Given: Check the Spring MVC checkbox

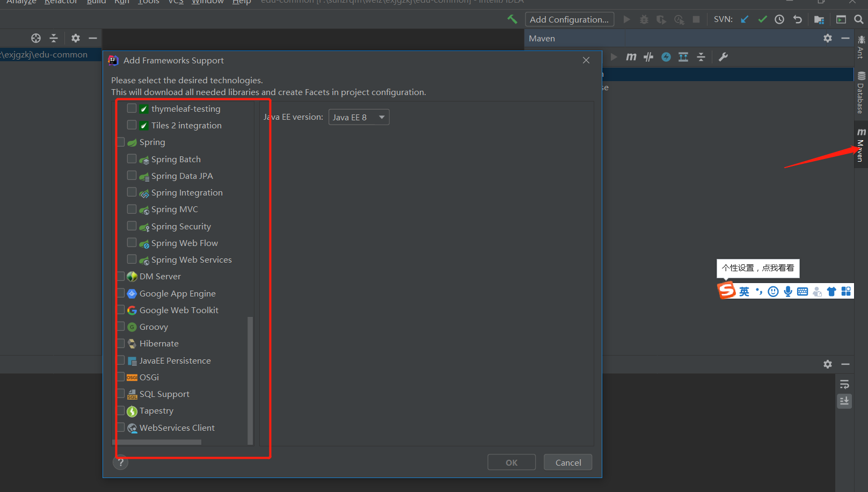Looking at the screenshot, I should [132, 209].
